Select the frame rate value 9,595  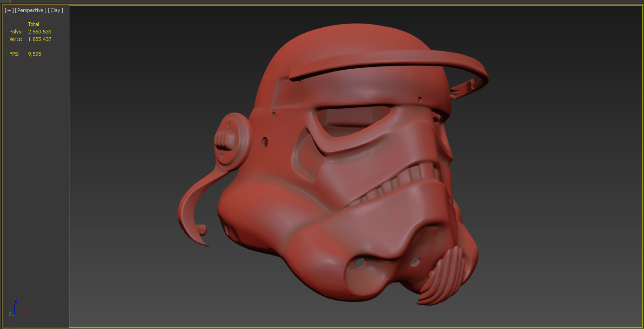click(x=34, y=54)
